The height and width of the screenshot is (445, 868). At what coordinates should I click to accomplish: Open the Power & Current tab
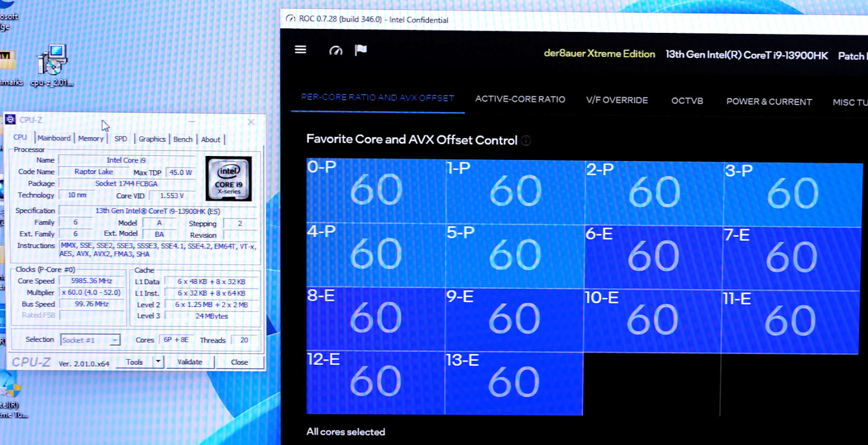tap(769, 101)
